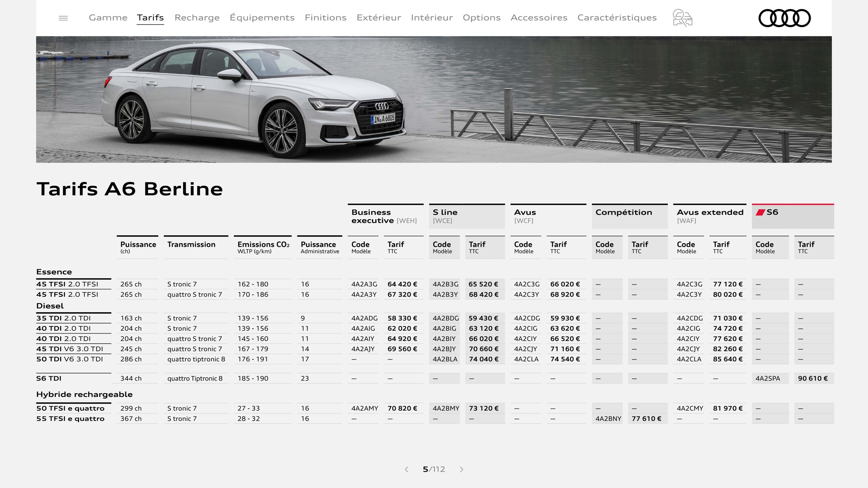
Task: Click the price 64 420 €
Action: 402,284
